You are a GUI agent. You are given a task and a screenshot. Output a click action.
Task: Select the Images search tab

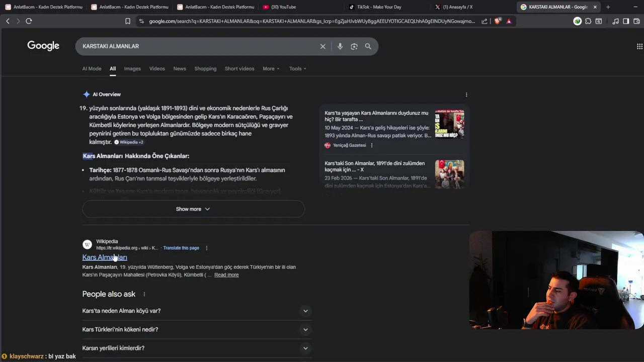pos(132,68)
